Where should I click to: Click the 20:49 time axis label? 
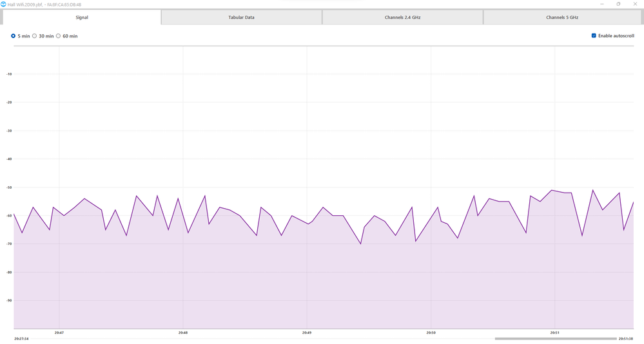pos(307,332)
